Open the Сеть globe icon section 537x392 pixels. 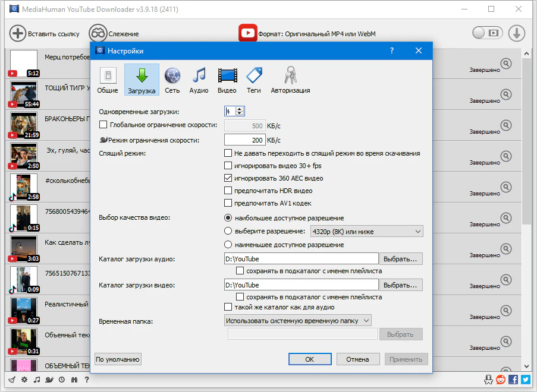(172, 80)
